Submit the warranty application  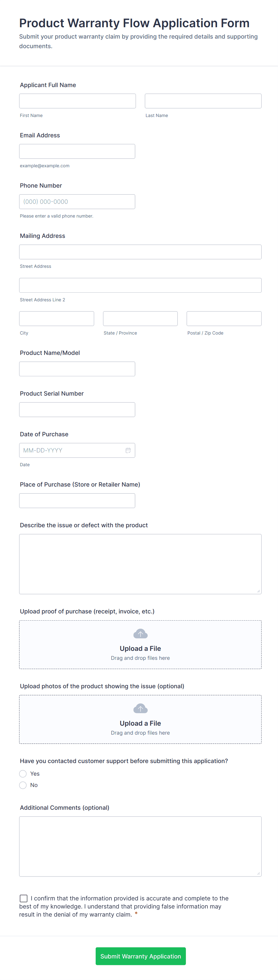tap(140, 956)
